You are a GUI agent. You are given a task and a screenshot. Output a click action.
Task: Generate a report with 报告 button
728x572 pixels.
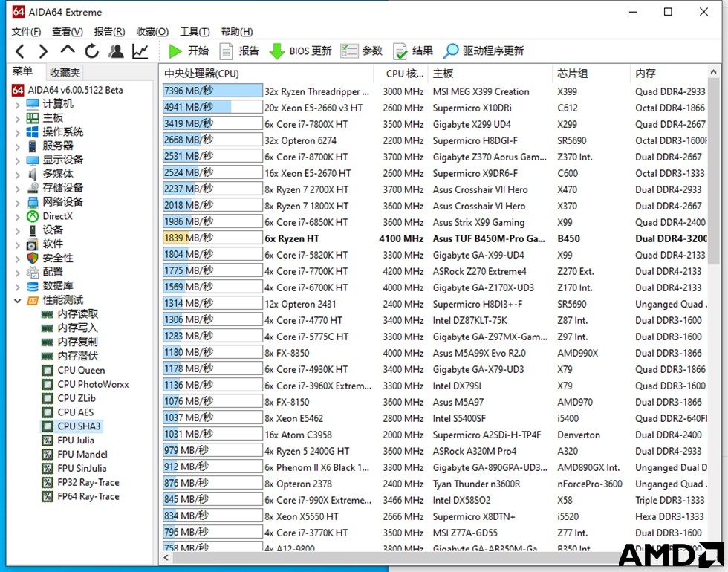click(239, 51)
